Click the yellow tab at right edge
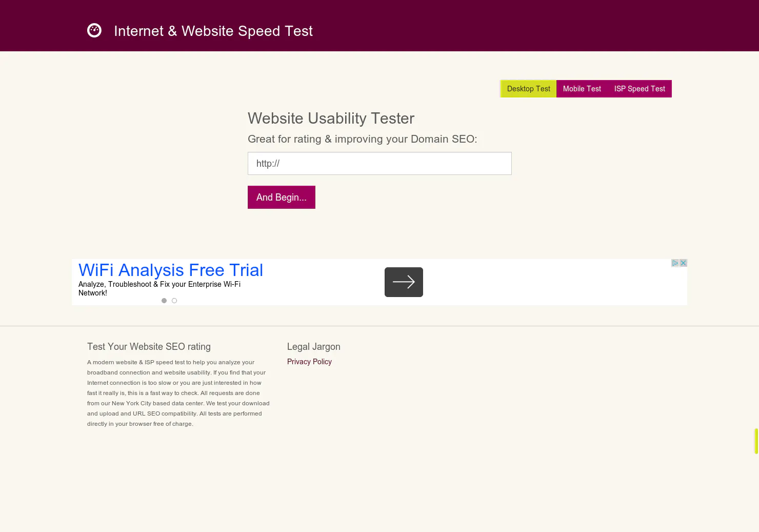This screenshot has width=759, height=532. tap(756, 441)
